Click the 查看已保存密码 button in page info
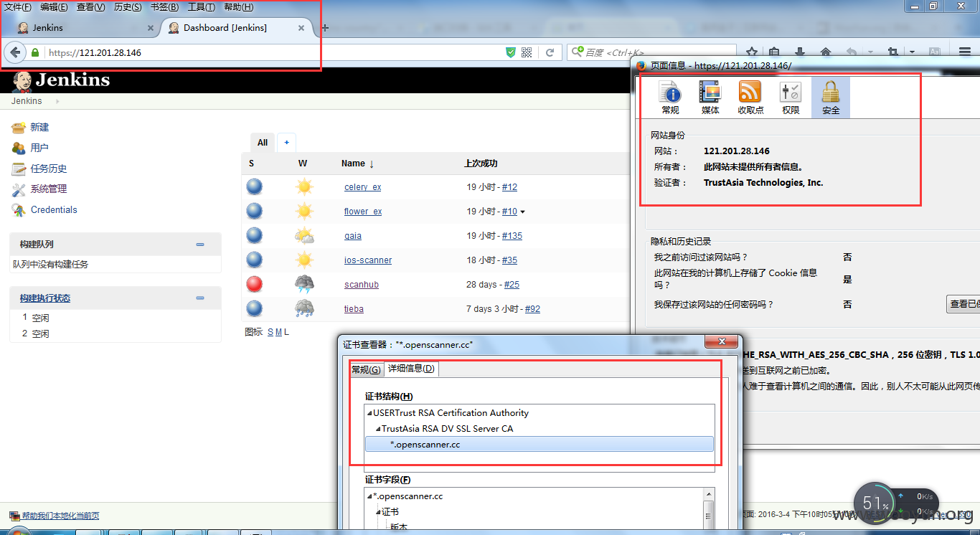 [x=963, y=304]
